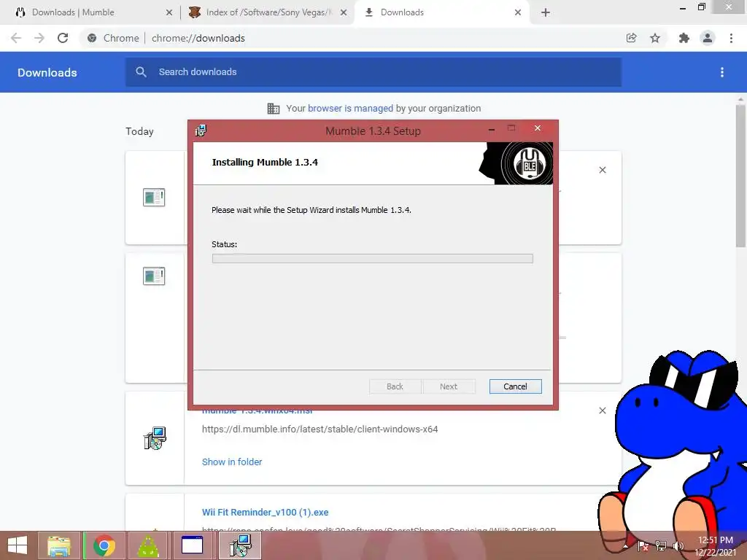The image size is (747, 560).
Task: Click the first download's file icon
Action: pos(154,197)
